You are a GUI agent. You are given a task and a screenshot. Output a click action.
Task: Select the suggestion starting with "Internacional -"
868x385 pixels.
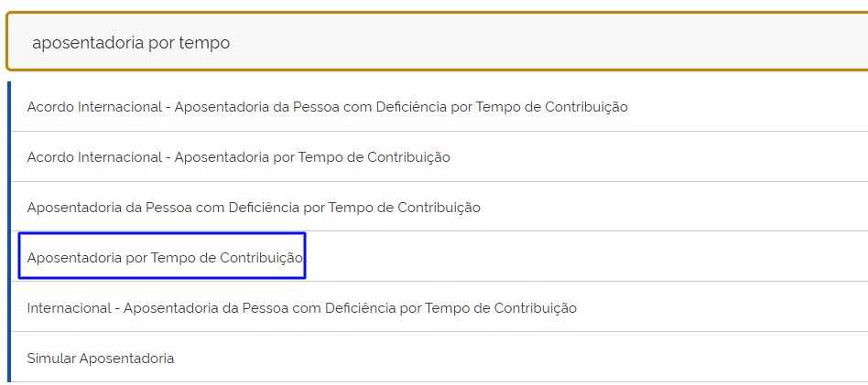pos(302,308)
